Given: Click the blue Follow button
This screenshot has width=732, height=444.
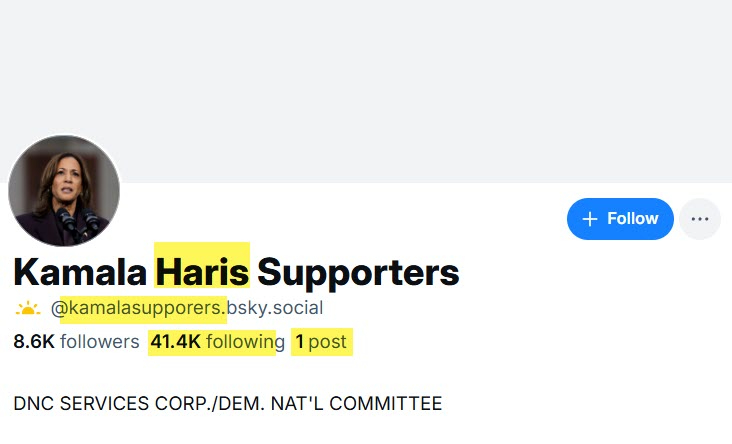Looking at the screenshot, I should [620, 219].
